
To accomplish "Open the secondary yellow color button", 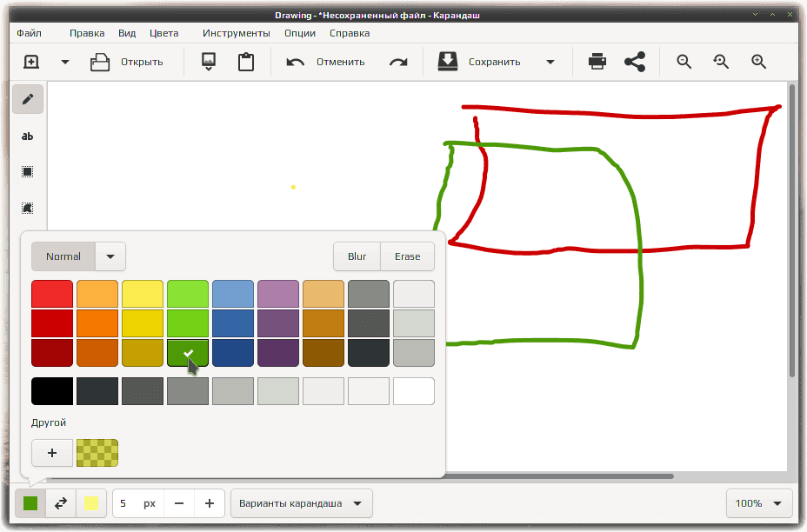I will click(91, 503).
